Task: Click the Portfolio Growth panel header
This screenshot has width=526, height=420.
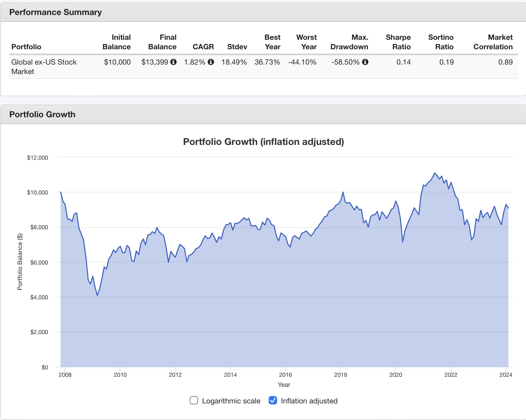Action: coord(42,114)
